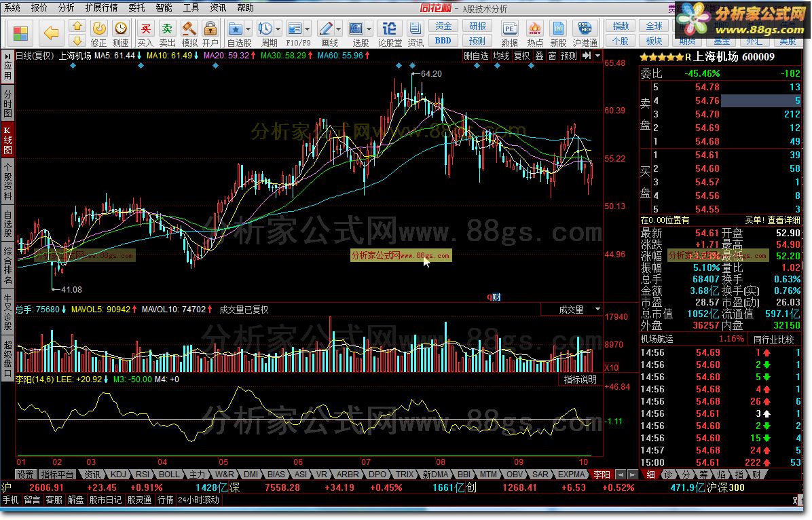Click the yellow back arrow icon
The image size is (812, 520).
[52, 34]
